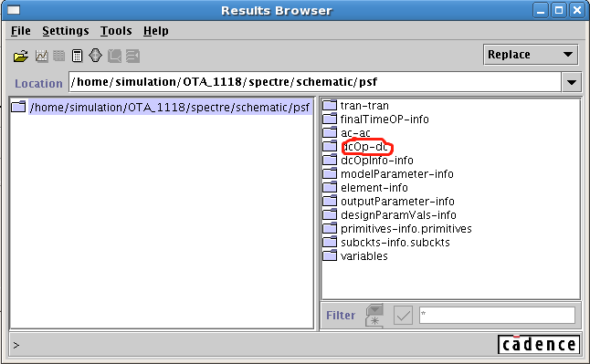This screenshot has width=590, height=364.
Task: Select the element-info entry
Action: (374, 188)
